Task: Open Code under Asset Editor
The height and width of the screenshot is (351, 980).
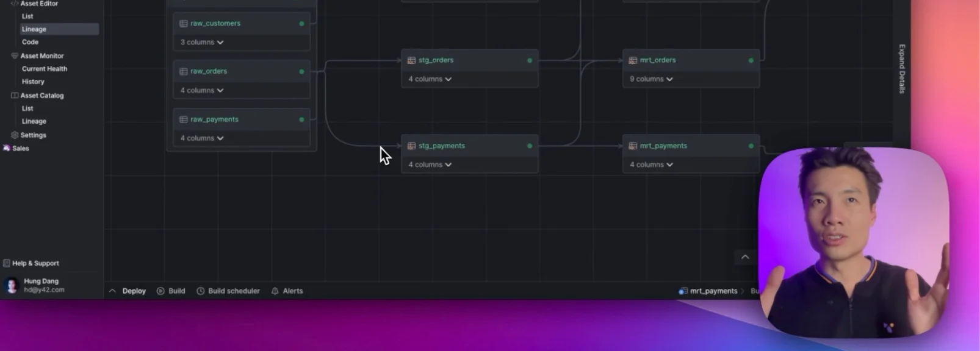Action: pos(30,42)
